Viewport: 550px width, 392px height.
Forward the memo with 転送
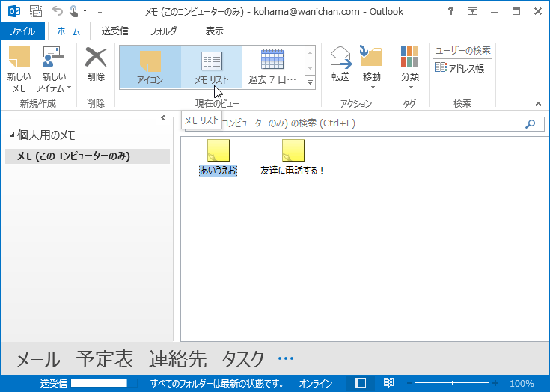coord(340,65)
